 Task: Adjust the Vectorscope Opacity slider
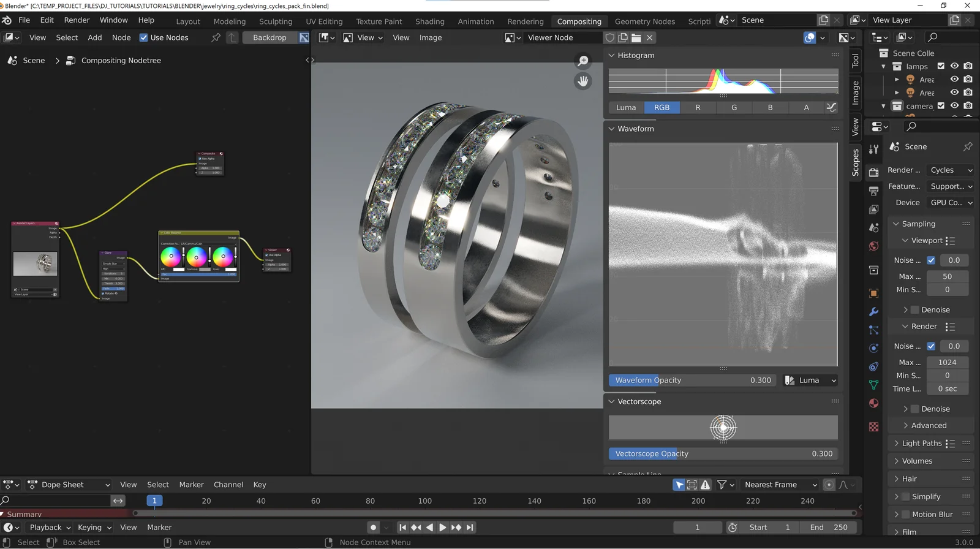click(x=723, y=454)
